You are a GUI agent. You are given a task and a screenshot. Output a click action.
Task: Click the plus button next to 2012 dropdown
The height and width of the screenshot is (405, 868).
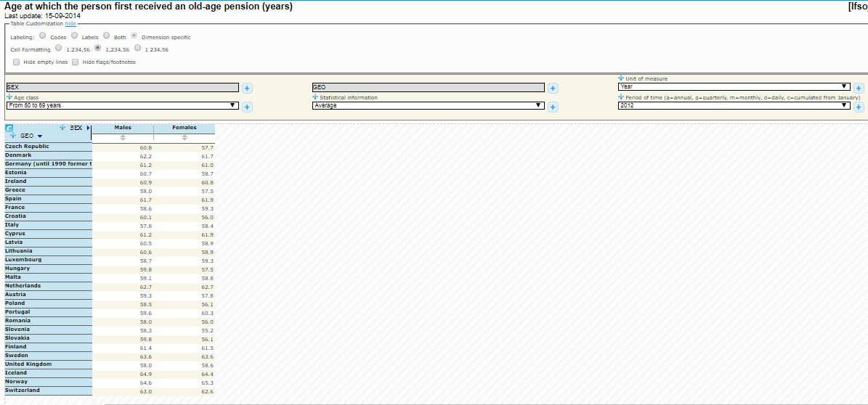(x=859, y=107)
